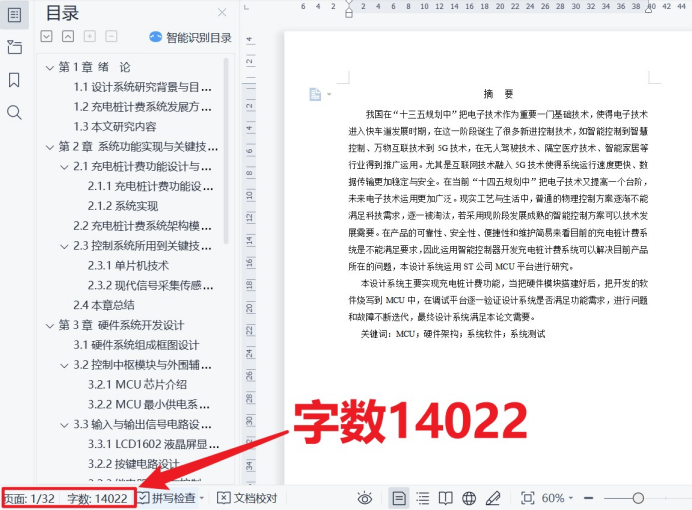
Task: Click the right indent marker on ruler
Action: tap(648, 8)
